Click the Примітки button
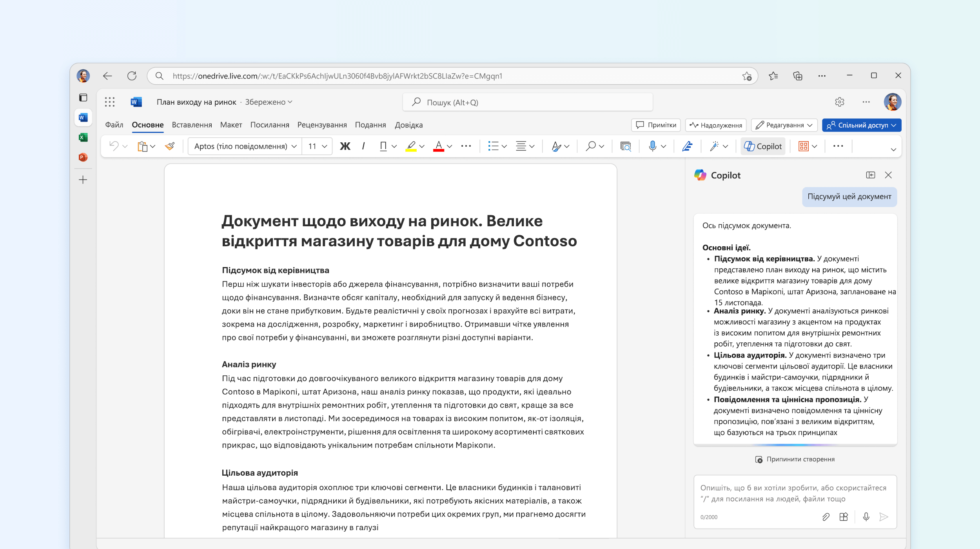Screen dimensions: 980x549 pyautogui.click(x=656, y=125)
